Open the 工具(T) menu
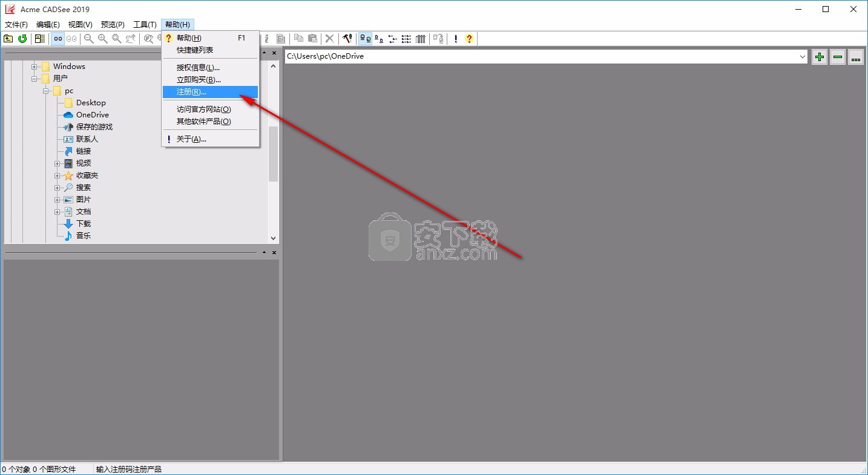 [x=145, y=24]
